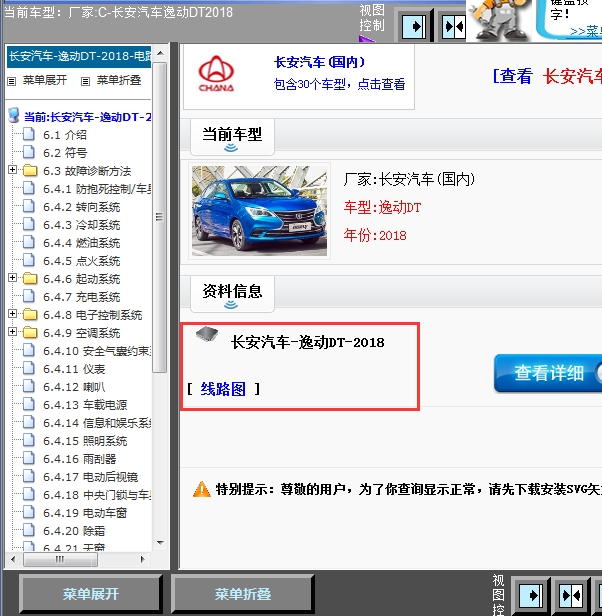The height and width of the screenshot is (616, 602).
Task: Click 包含30个车型，点击查看 link
Action: [x=339, y=84]
